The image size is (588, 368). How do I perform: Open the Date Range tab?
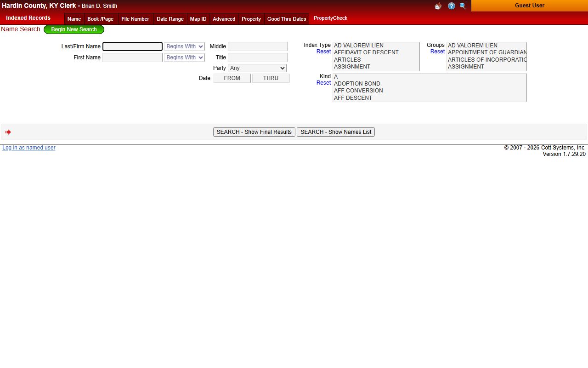pyautogui.click(x=170, y=19)
